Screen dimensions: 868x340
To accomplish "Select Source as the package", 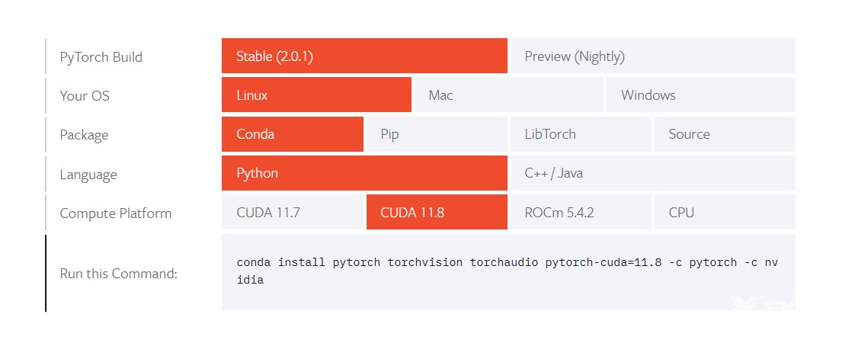I will (724, 134).
